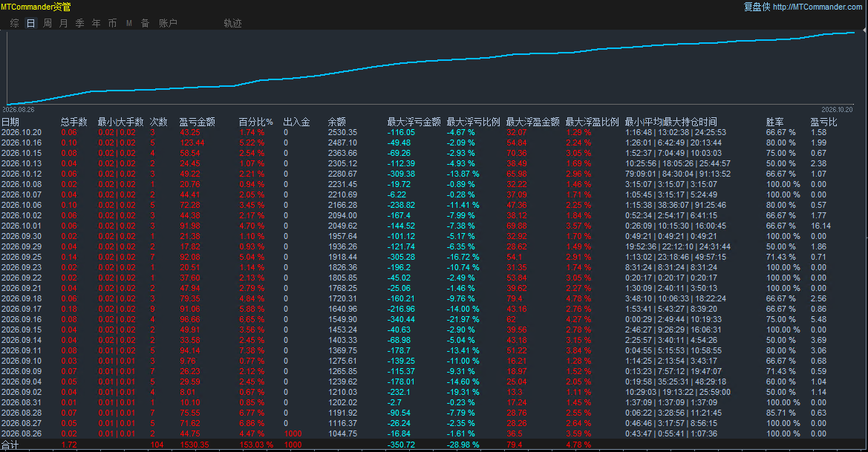Click the 1000 deposit in the 2026.08.26 row
This screenshot has height=452, width=868.
pyautogui.click(x=293, y=433)
